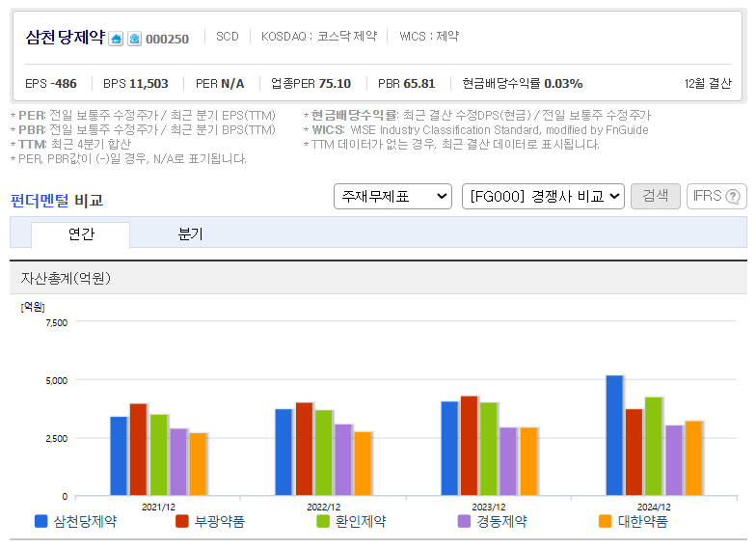Click the green 환인제약 bar for 2024/12
756x549 pixels.
[x=654, y=447]
